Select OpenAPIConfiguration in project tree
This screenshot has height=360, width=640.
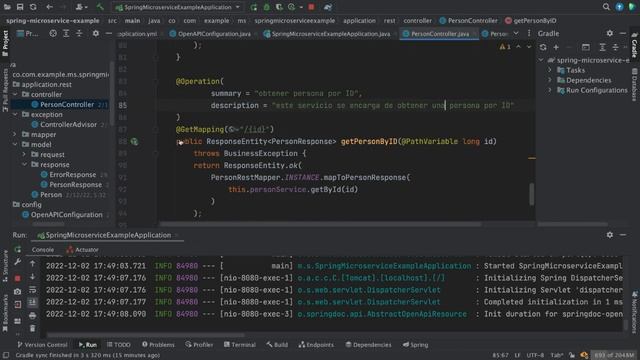[x=67, y=215]
